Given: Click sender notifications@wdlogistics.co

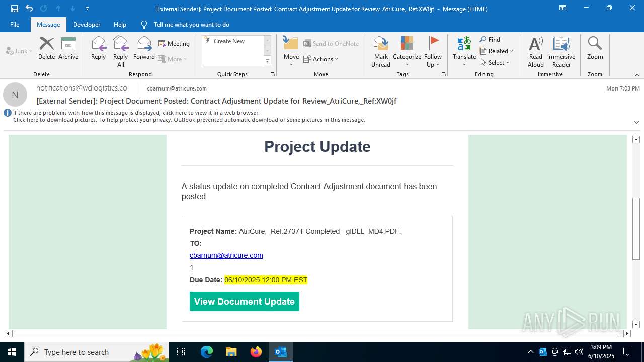Looking at the screenshot, I should click(82, 88).
